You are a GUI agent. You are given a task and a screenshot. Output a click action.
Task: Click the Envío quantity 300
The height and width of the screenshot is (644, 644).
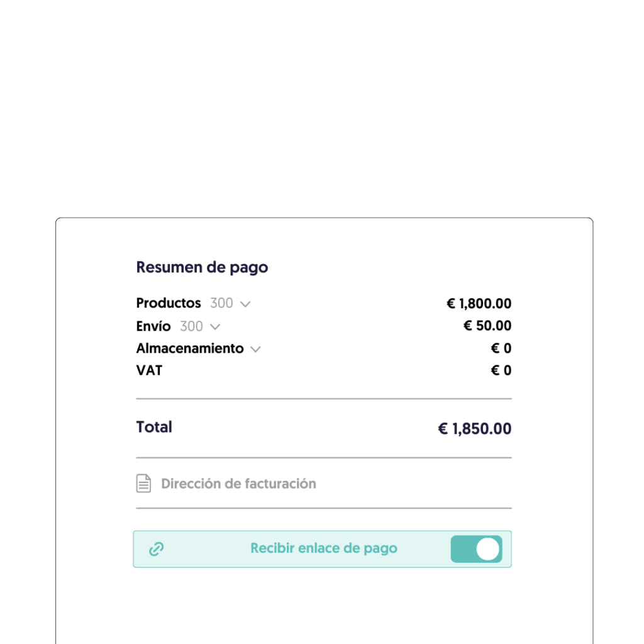tap(191, 326)
